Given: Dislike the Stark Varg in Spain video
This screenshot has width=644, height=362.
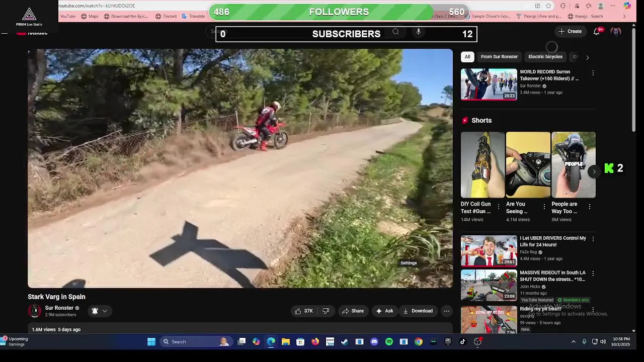Looking at the screenshot, I should (x=326, y=311).
